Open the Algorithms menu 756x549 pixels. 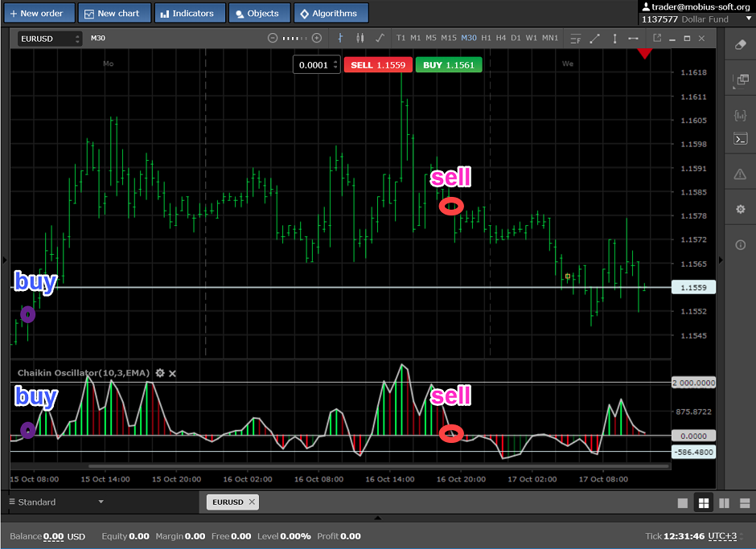pyautogui.click(x=331, y=13)
